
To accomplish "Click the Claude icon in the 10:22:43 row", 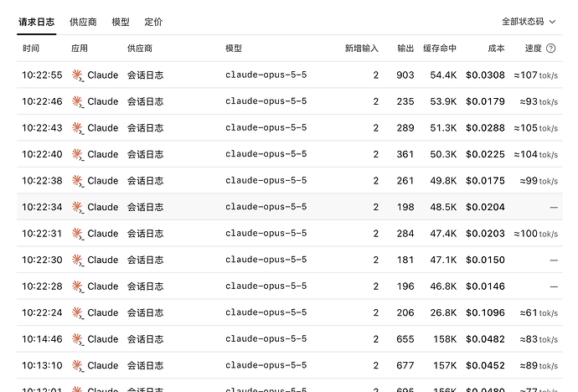I will pyautogui.click(x=77, y=128).
